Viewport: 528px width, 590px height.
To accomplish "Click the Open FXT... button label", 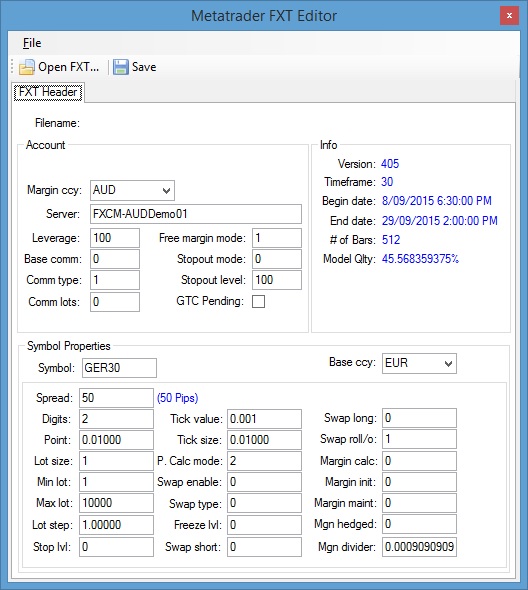I will click(68, 67).
